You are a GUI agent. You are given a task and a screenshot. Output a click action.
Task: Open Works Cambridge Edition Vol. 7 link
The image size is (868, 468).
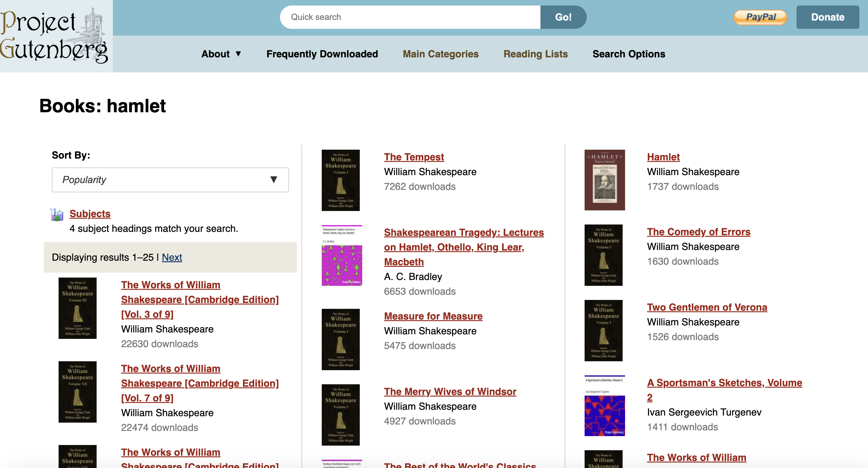(x=200, y=383)
